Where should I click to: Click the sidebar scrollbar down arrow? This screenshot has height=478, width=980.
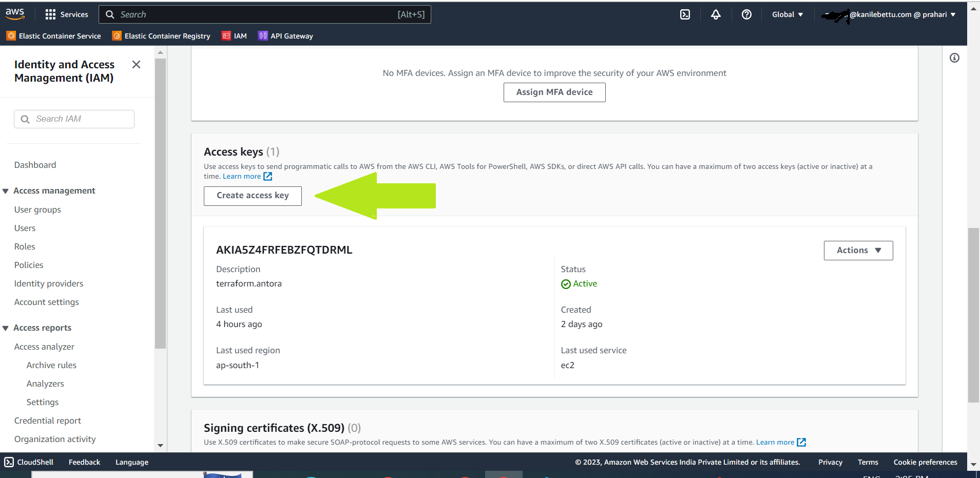(160, 445)
